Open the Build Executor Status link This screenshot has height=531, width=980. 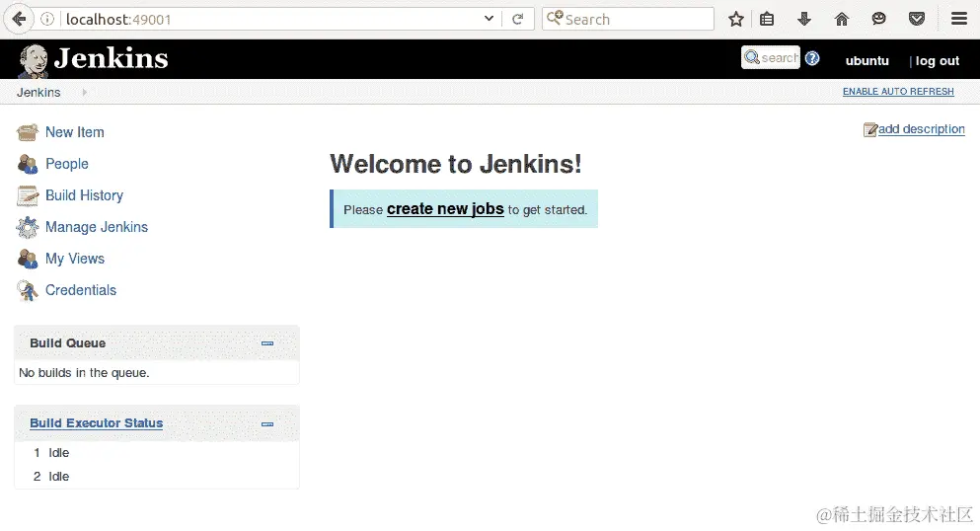tap(97, 423)
